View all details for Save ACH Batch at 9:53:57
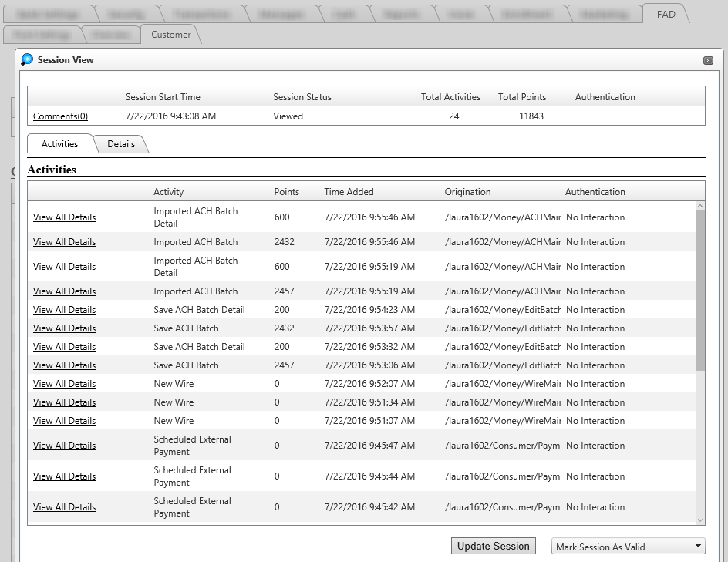 point(64,328)
